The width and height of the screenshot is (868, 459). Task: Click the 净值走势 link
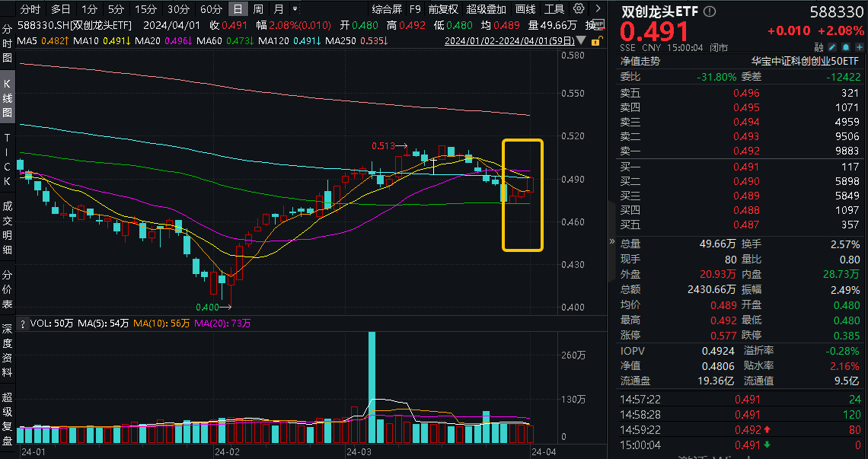point(640,61)
